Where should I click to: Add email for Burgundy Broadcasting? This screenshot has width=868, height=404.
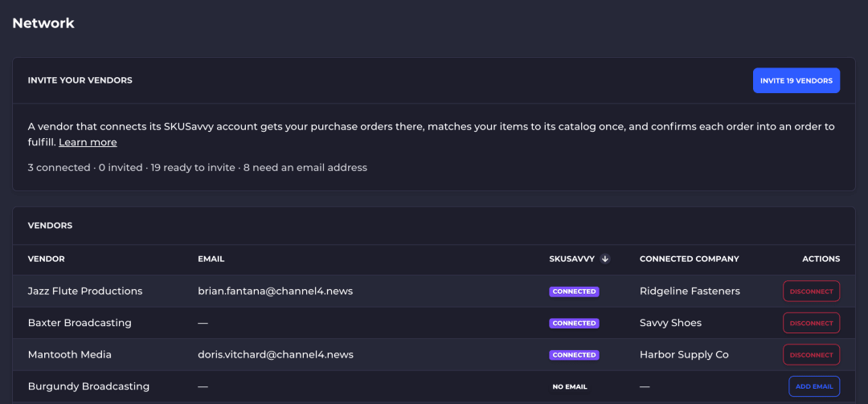(813, 386)
